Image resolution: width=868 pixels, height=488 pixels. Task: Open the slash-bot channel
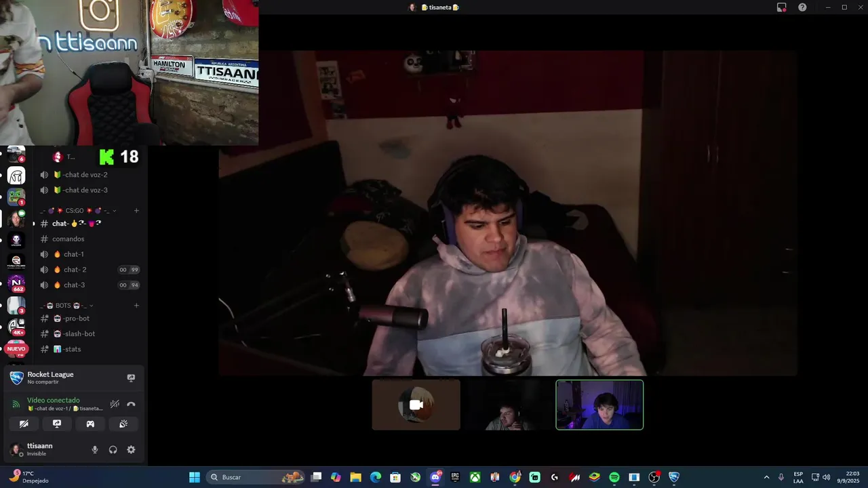(x=89, y=334)
